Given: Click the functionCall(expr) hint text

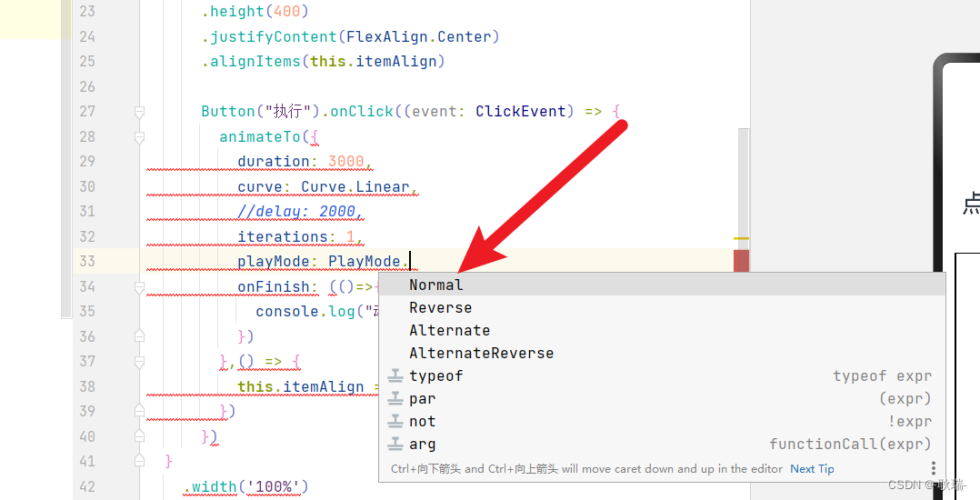Looking at the screenshot, I should (850, 444).
